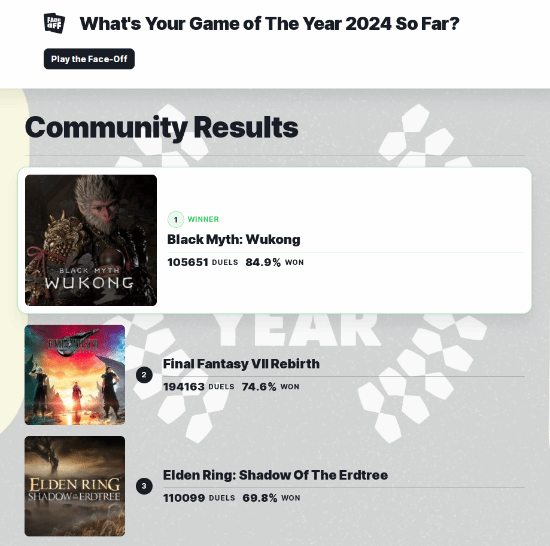The image size is (550, 546).
Task: Click the Community Results heading
Action: pyautogui.click(x=162, y=128)
